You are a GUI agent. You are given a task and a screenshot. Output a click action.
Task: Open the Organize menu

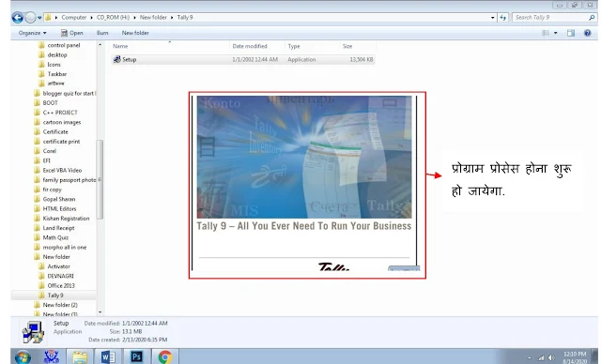(x=32, y=33)
